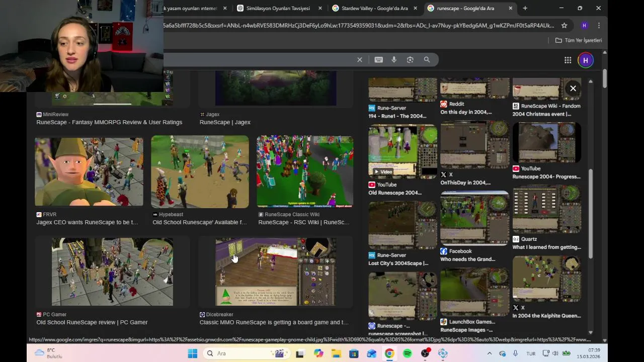Open the PC Gamer review thumbnail
Viewport: 644px width, 362px height.
112,272
